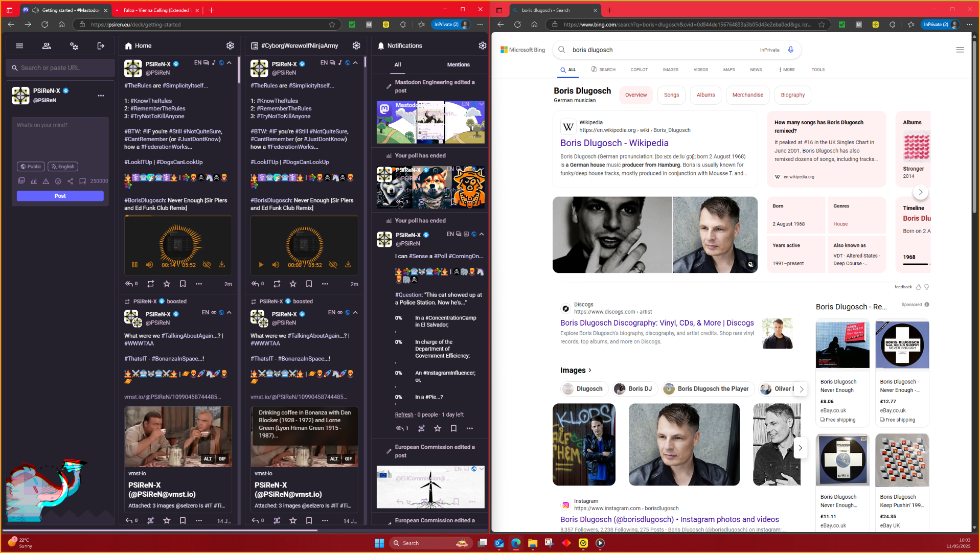This screenshot has width=980, height=553.
Task: Click the Biography chip in Bing
Action: 792,95
